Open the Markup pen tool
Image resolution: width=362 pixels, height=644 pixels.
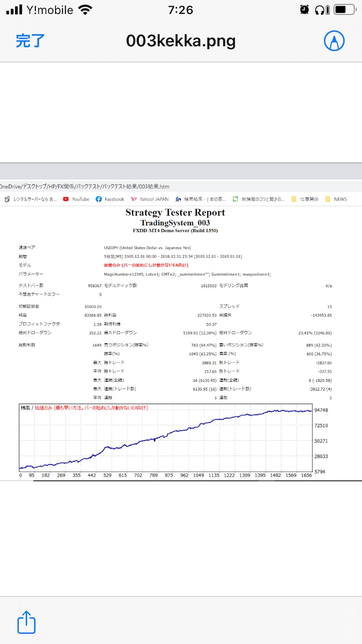point(334,41)
